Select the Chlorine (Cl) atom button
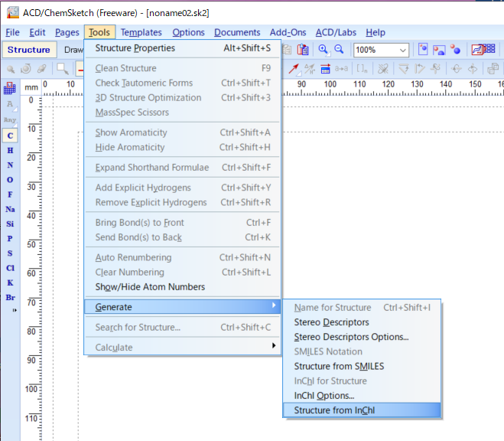 (10, 268)
